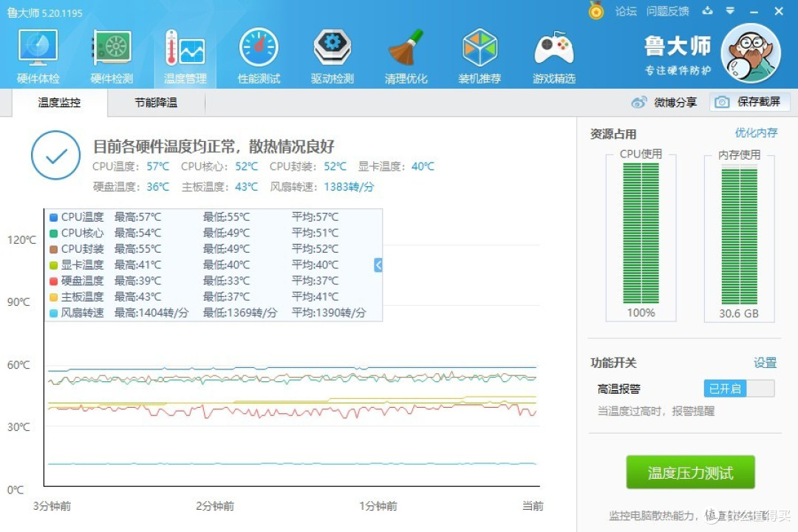The height and width of the screenshot is (532, 798).
Task: Click the checkmark status circle icon
Action: point(55,155)
